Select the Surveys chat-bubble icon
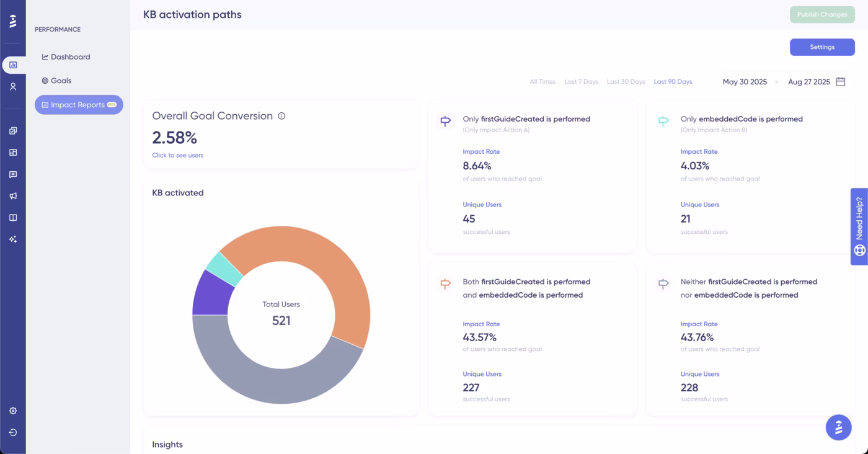This screenshot has width=868, height=454. pyautogui.click(x=13, y=174)
